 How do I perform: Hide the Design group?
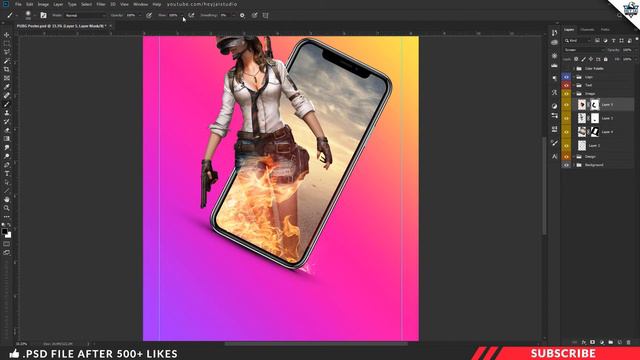pyautogui.click(x=566, y=156)
